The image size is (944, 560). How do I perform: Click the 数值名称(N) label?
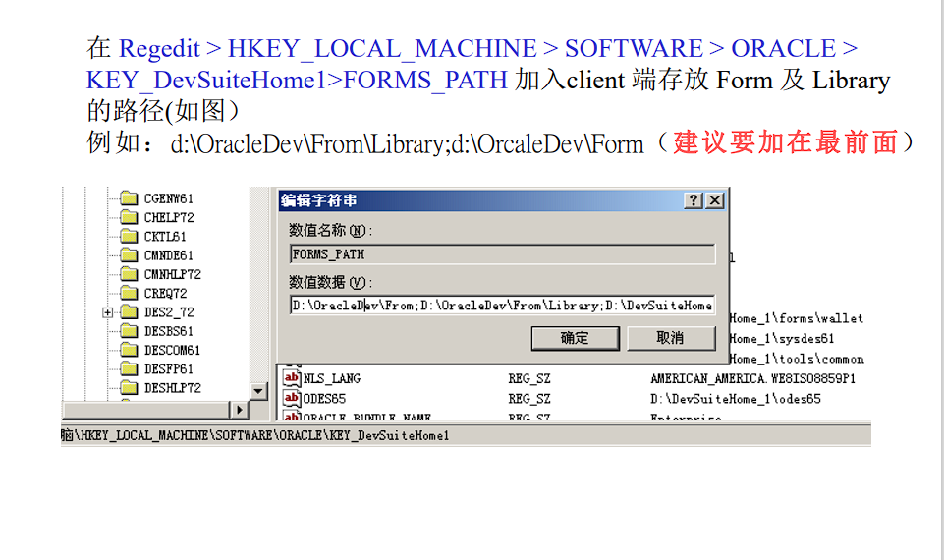[330, 230]
